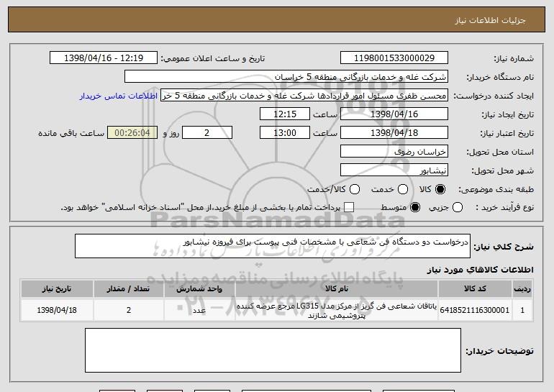Toggle the Islamic treasury payment checkbox
This screenshot has width=554, height=392.
tap(349, 207)
